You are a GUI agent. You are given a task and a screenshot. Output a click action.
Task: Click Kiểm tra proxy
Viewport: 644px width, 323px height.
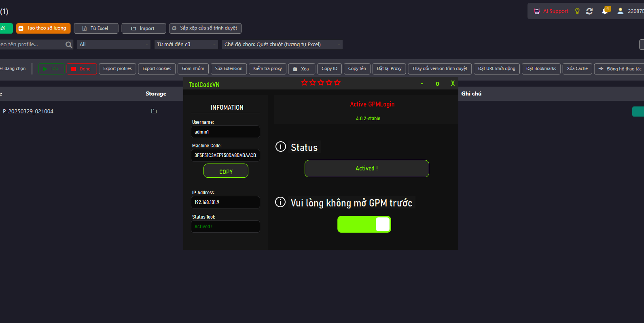point(267,69)
